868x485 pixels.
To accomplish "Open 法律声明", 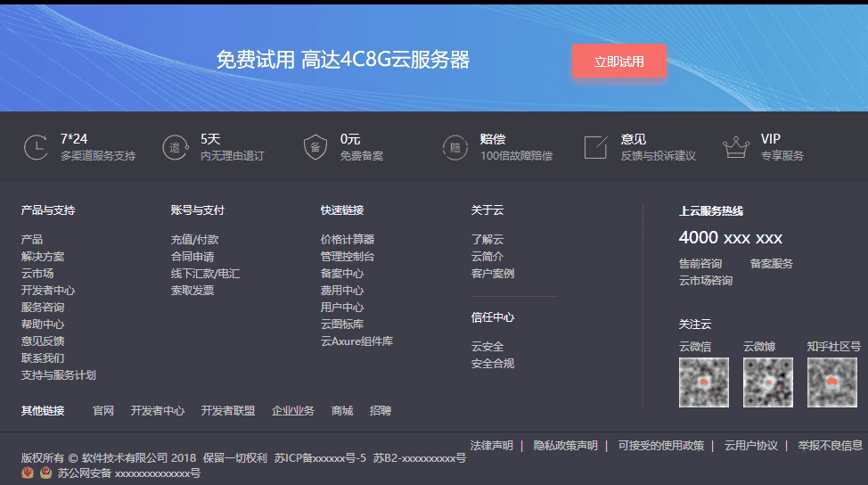I will tap(492, 445).
